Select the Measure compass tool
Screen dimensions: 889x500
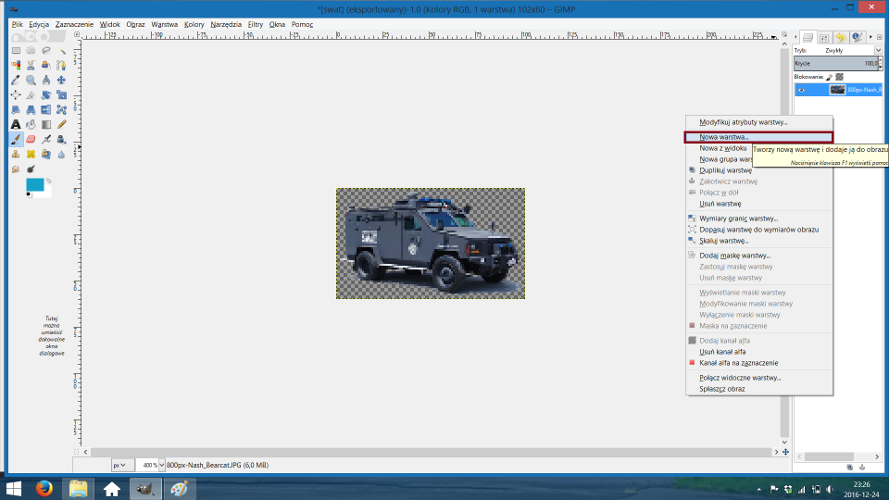[x=46, y=79]
